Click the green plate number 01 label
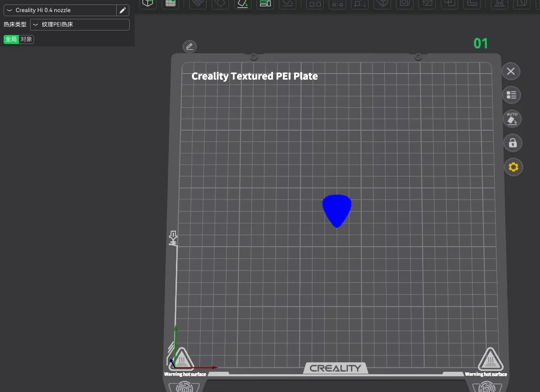This screenshot has width=540, height=392. pyautogui.click(x=480, y=44)
